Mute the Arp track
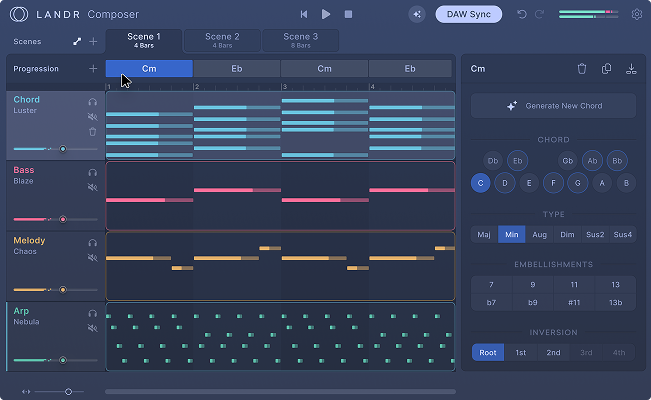651x400 pixels. [93, 328]
